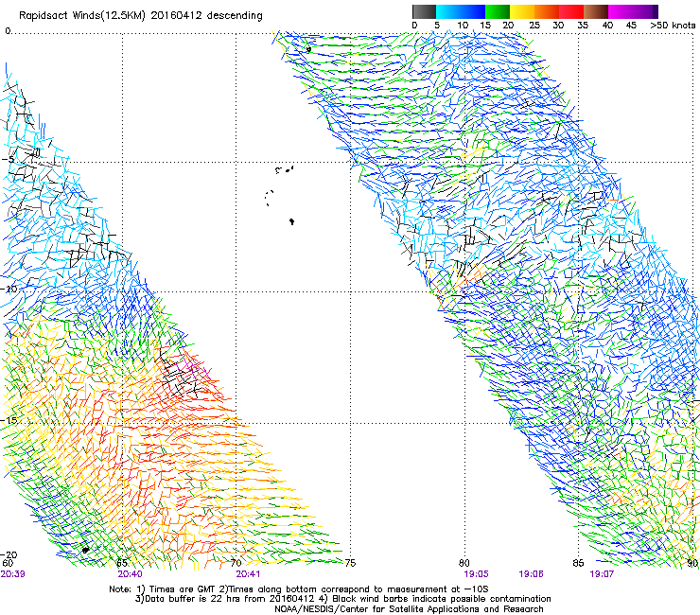
Task: Click the purple '20:39' time label
Action: (x=12, y=574)
